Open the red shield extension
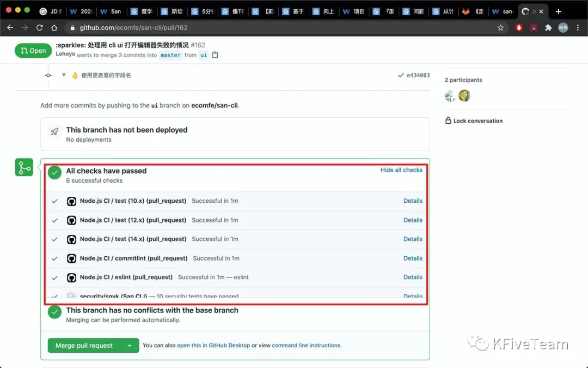588x368 pixels. click(x=519, y=28)
